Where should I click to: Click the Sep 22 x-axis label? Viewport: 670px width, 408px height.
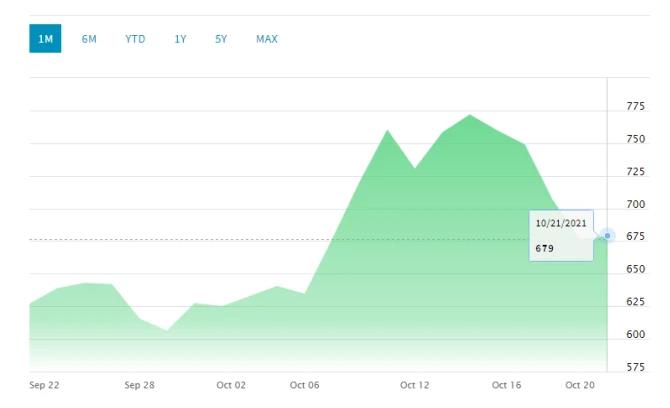(44, 385)
